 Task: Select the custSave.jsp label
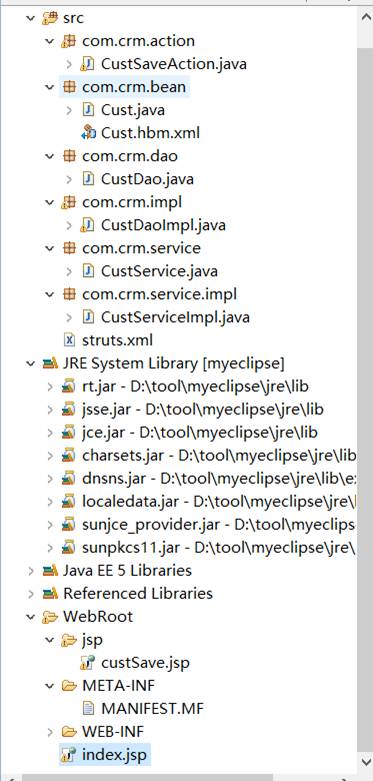[x=145, y=662]
